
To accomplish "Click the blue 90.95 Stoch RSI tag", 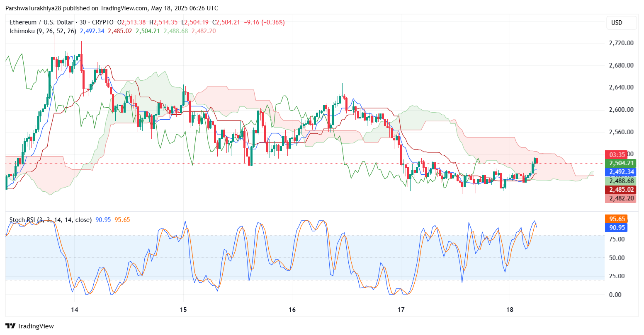I will coord(616,227).
